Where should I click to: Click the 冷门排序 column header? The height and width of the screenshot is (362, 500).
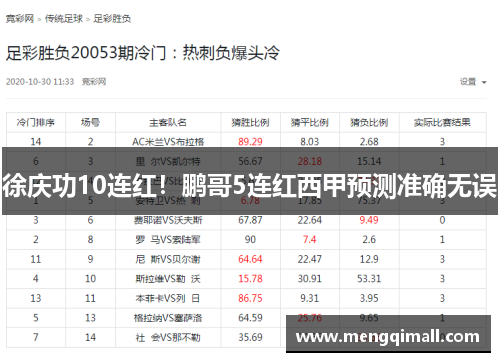point(36,123)
